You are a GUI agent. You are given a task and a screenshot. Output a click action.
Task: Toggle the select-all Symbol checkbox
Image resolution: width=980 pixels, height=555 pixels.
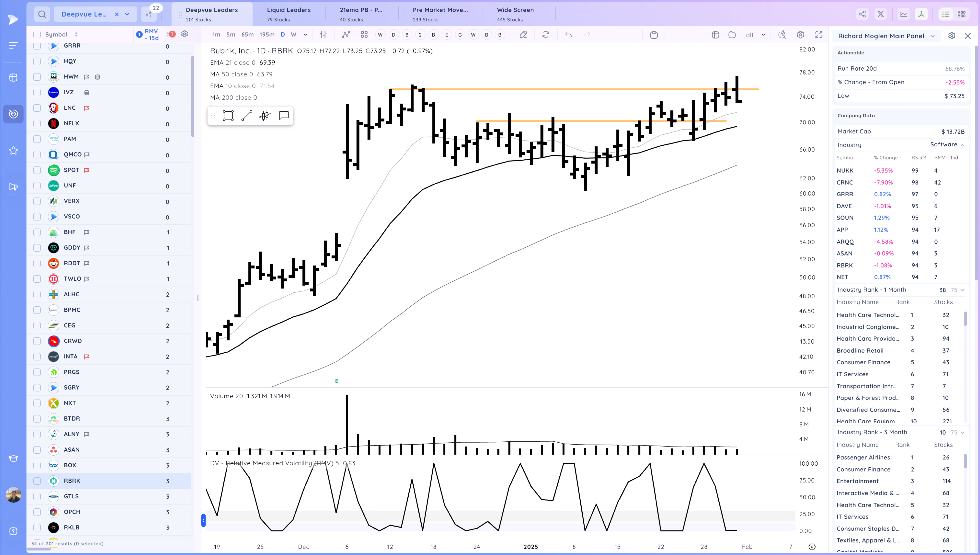pyautogui.click(x=37, y=34)
